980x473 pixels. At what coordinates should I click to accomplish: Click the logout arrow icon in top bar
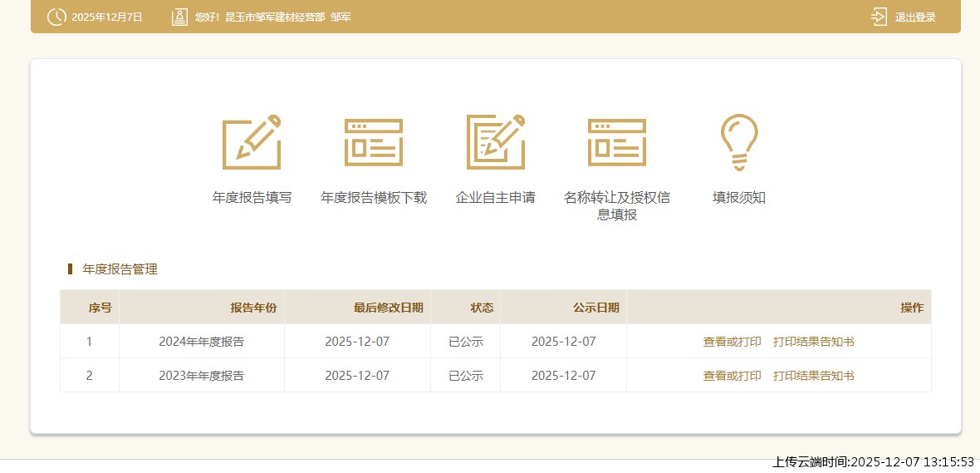pyautogui.click(x=880, y=17)
